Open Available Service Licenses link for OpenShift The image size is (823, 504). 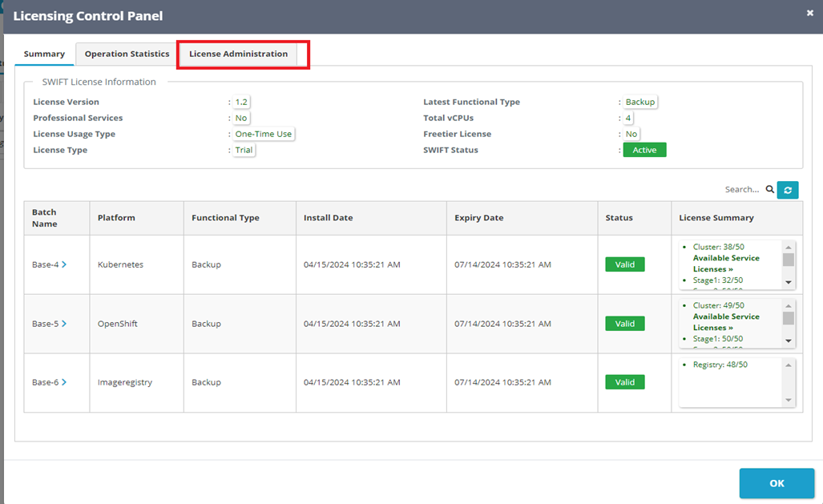point(726,322)
